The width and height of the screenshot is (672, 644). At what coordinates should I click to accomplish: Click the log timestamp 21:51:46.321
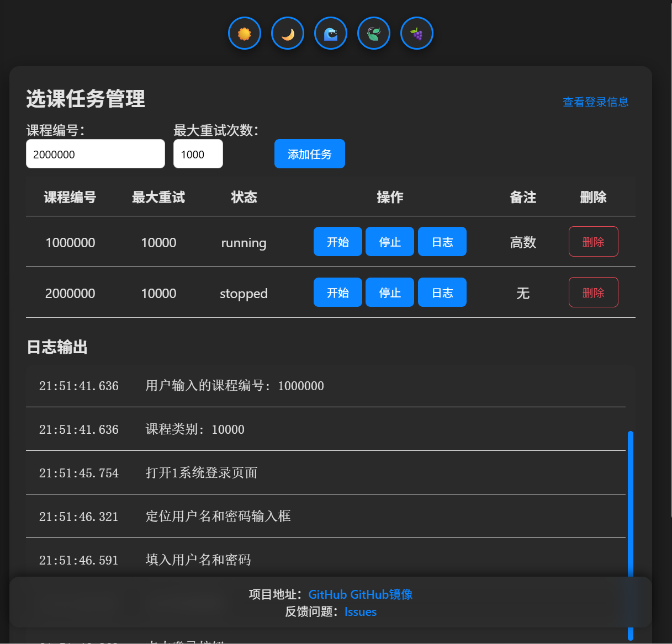[x=79, y=517]
